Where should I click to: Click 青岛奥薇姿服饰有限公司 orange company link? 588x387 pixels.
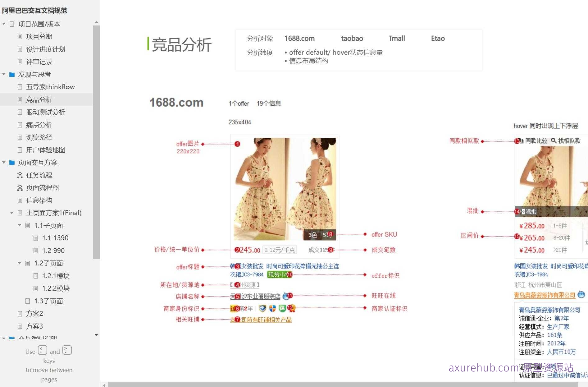click(545, 295)
